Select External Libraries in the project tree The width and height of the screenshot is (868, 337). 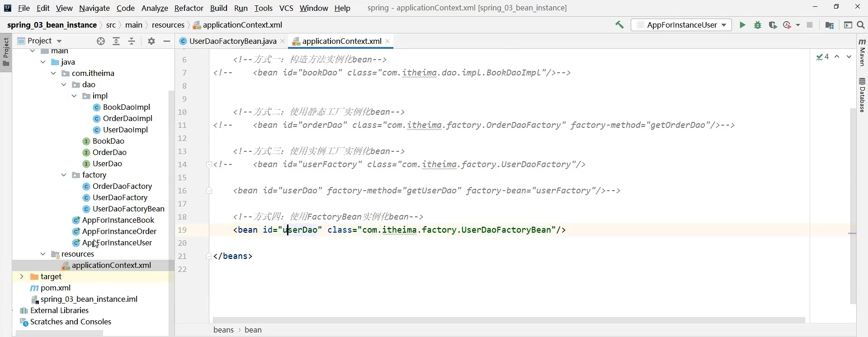(x=59, y=310)
